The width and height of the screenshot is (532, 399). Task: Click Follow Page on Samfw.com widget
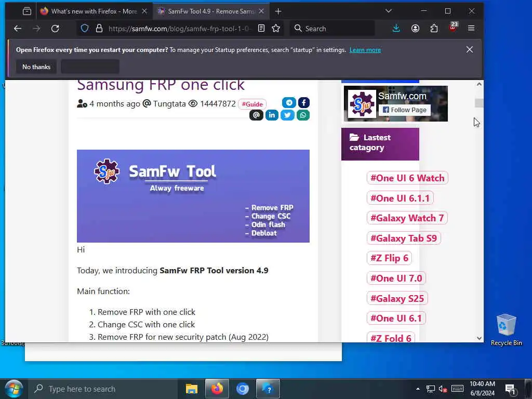click(x=405, y=110)
